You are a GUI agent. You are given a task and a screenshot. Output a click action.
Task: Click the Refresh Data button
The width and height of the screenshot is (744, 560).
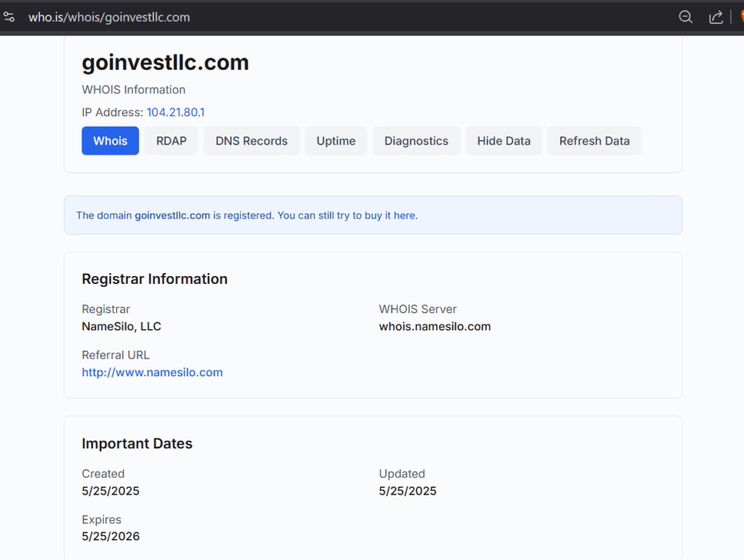(594, 141)
